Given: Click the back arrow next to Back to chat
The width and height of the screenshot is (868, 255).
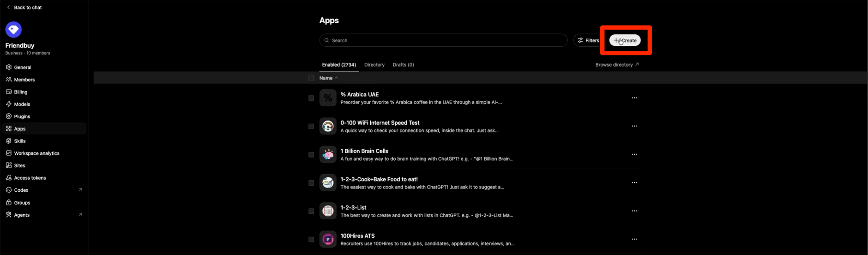Looking at the screenshot, I should point(8,7).
